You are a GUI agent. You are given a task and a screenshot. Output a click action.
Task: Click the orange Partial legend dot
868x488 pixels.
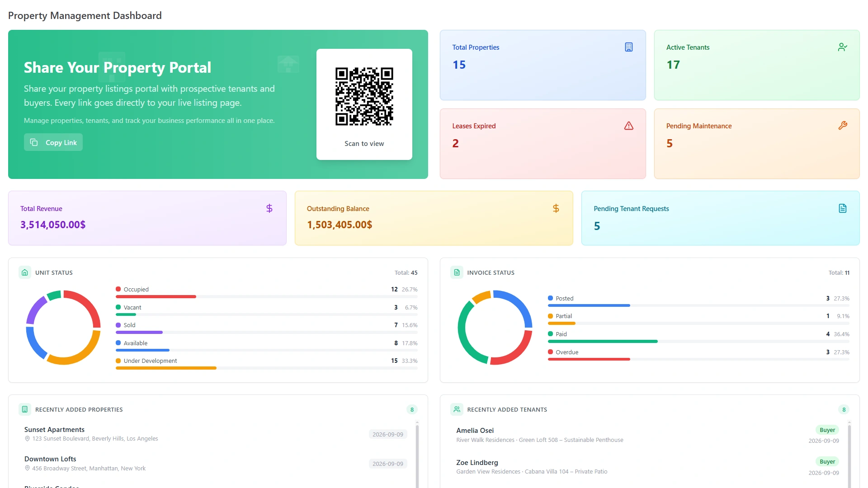tap(550, 316)
